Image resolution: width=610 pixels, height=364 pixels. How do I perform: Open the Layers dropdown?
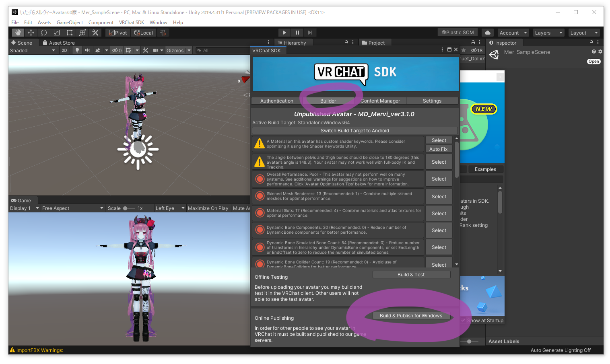[x=549, y=33]
